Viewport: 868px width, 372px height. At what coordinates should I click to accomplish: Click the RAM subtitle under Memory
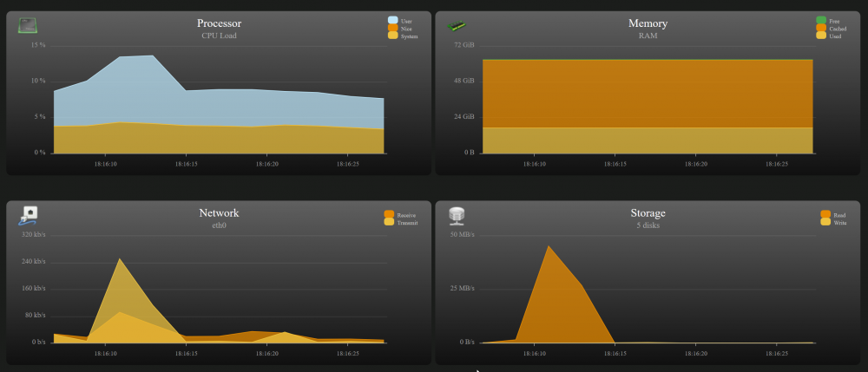pos(648,36)
